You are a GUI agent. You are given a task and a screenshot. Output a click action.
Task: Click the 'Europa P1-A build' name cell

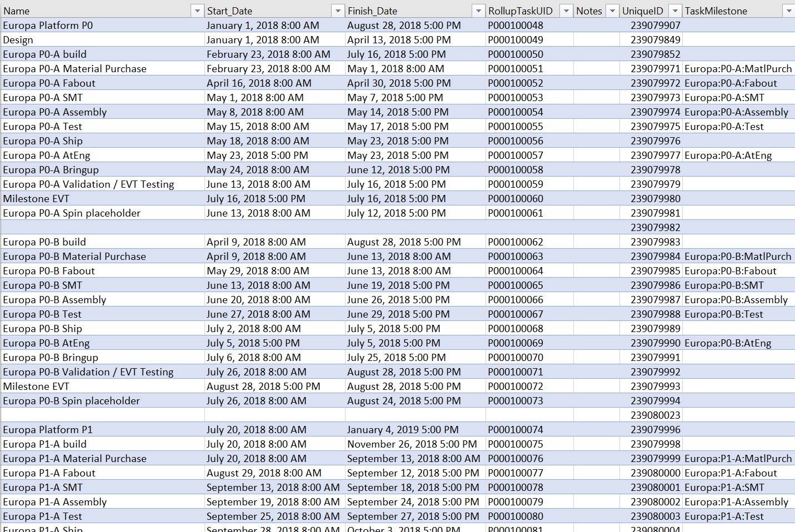(103, 444)
